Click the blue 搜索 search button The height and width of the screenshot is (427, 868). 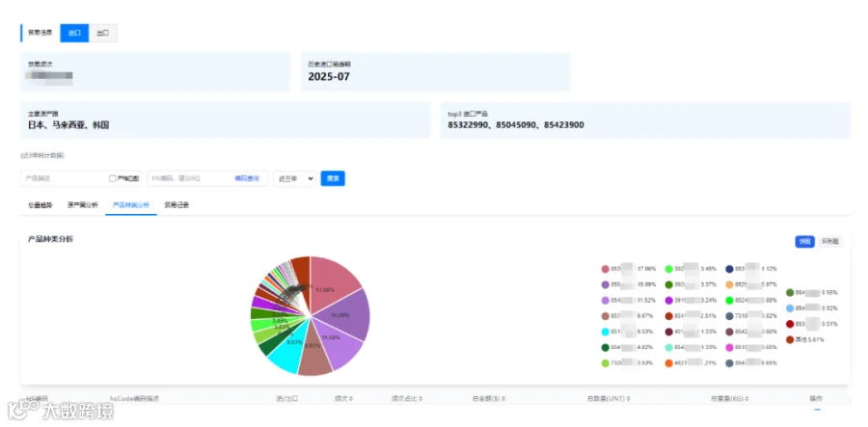tap(333, 178)
